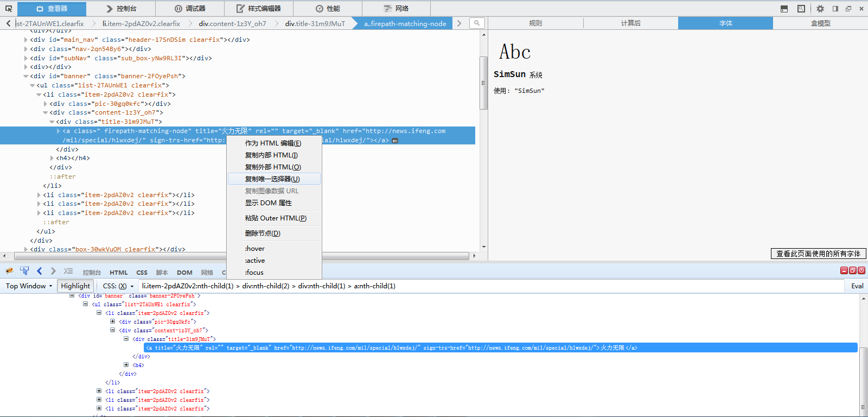The width and height of the screenshot is (868, 417).
Task: Expand the h4 node in inspector
Action: pyautogui.click(x=52, y=159)
